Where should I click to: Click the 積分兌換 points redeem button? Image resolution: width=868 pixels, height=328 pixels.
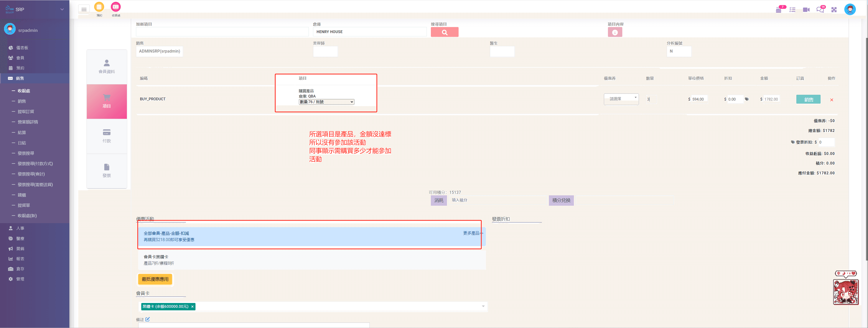(561, 200)
